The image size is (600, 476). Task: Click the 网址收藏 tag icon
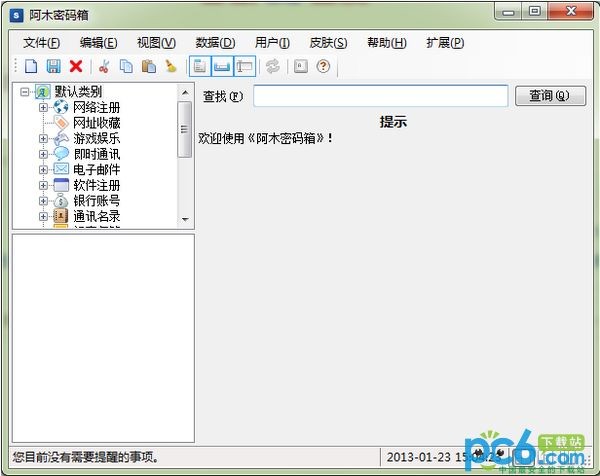pos(61,123)
